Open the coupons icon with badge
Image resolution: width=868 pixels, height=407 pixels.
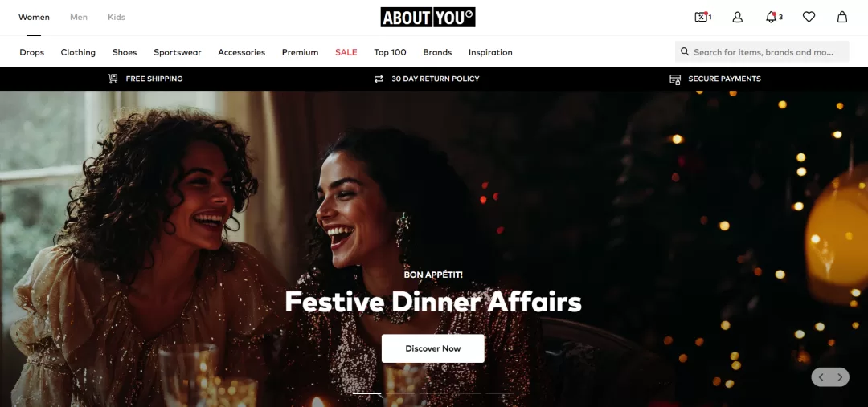pyautogui.click(x=702, y=17)
